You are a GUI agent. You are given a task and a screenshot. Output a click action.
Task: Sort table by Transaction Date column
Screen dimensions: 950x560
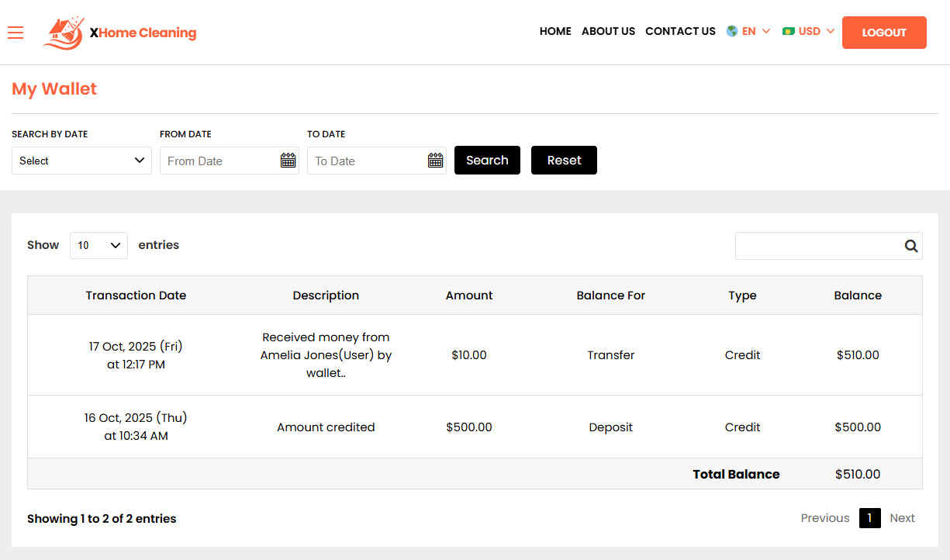coord(136,296)
